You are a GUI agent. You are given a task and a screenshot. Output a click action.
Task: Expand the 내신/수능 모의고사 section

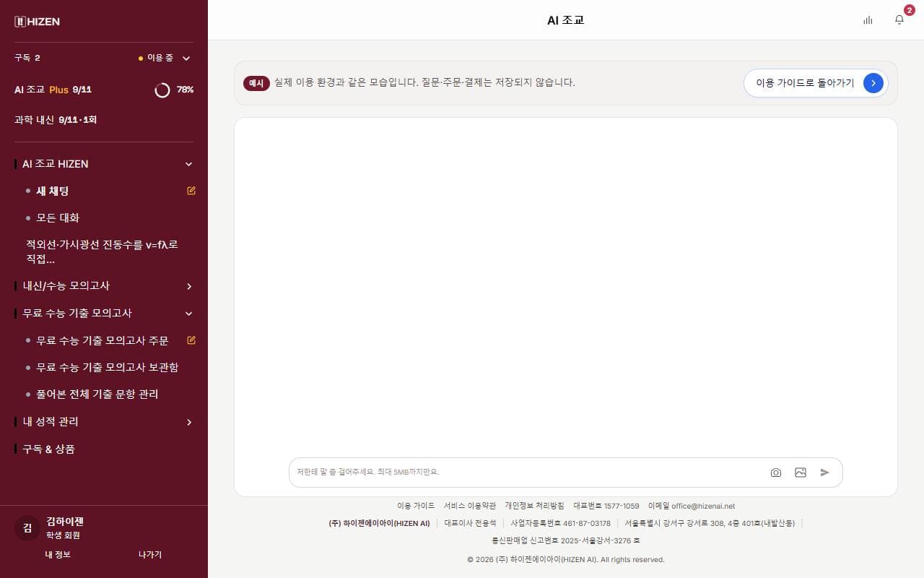click(x=189, y=286)
